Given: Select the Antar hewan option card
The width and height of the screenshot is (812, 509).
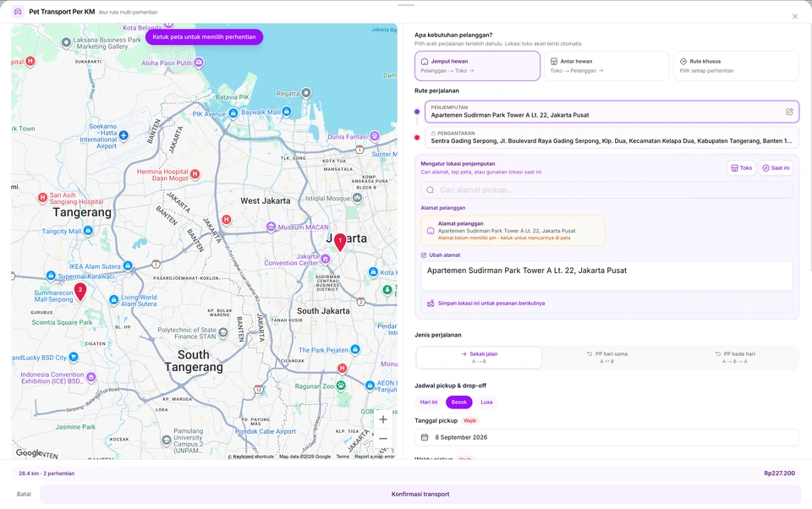Looking at the screenshot, I should tap(606, 66).
